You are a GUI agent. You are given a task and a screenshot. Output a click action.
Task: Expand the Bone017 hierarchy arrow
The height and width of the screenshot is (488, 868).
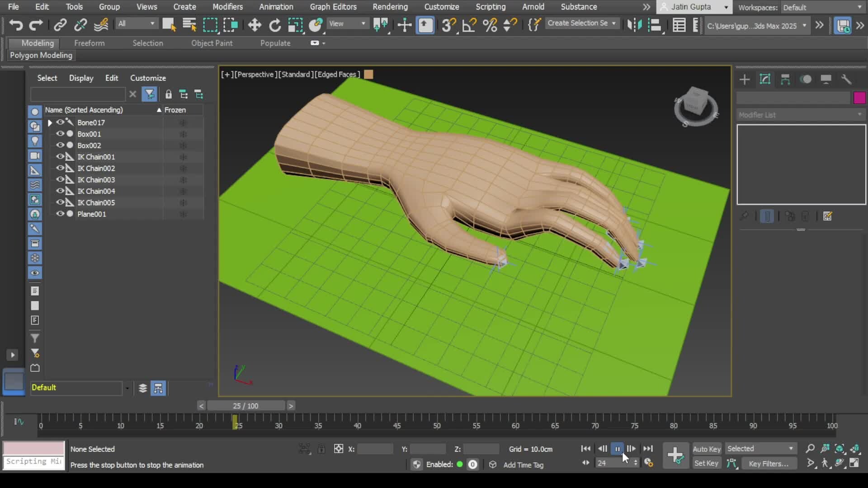49,122
